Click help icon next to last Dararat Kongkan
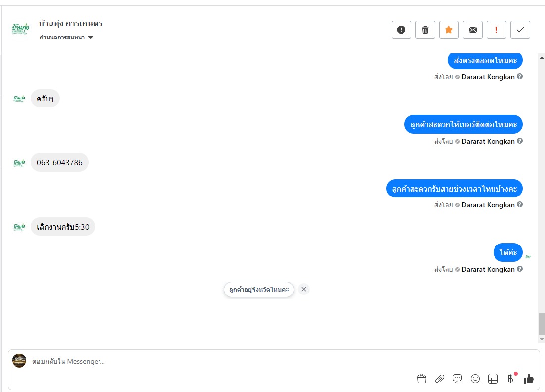Image resolution: width=545 pixels, height=392 pixels. pos(520,269)
